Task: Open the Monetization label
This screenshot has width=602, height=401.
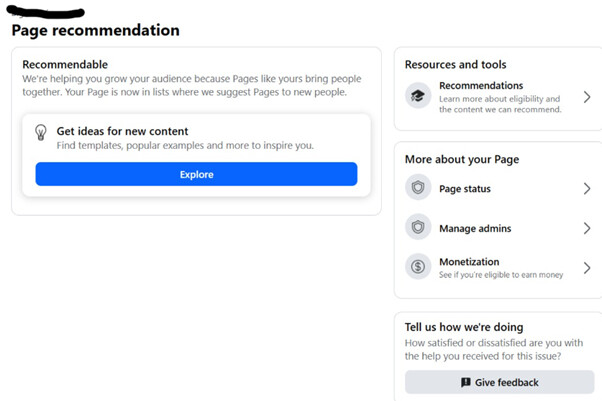Action: [469, 262]
